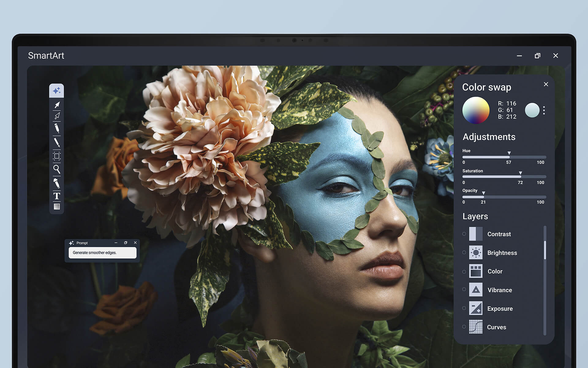Select the Vibrance layer item

[x=499, y=290]
